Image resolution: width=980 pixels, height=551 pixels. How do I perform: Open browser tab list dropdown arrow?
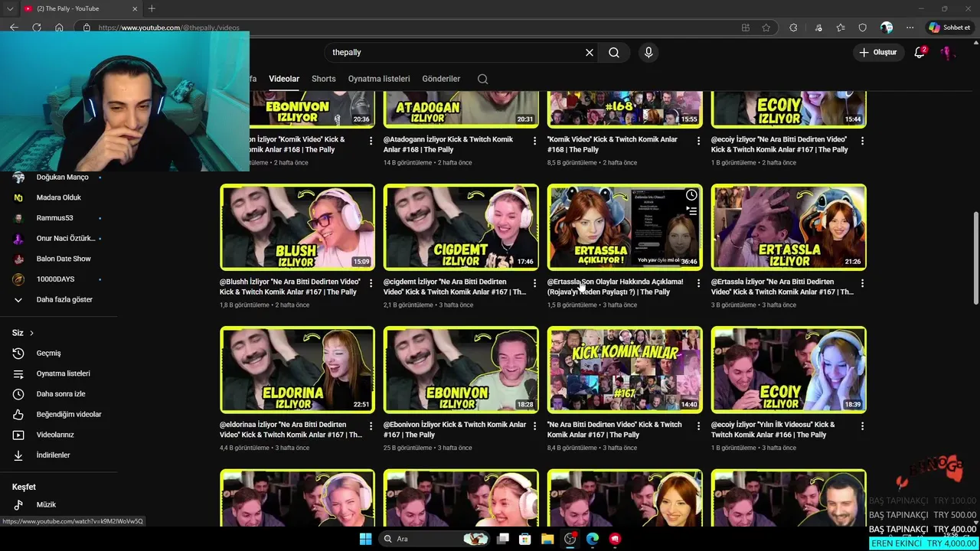10,8
